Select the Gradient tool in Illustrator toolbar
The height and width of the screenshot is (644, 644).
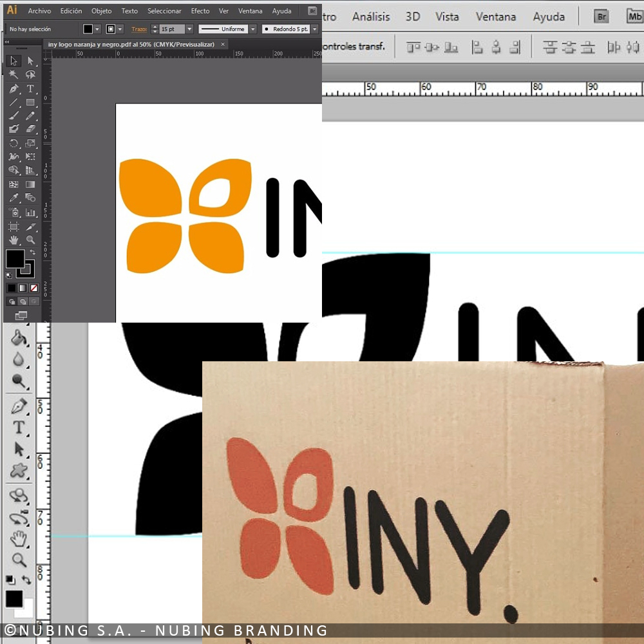click(x=30, y=184)
